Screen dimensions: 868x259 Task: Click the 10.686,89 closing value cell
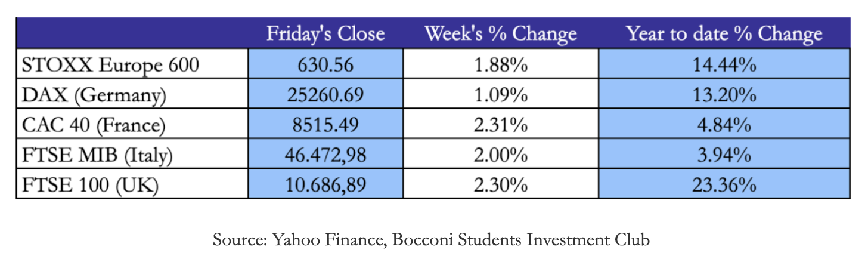point(325,186)
